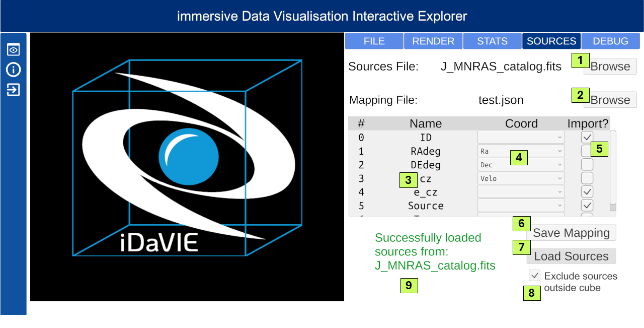Switch to the STATS tab
Image resolution: width=644 pixels, height=328 pixels.
tap(492, 41)
